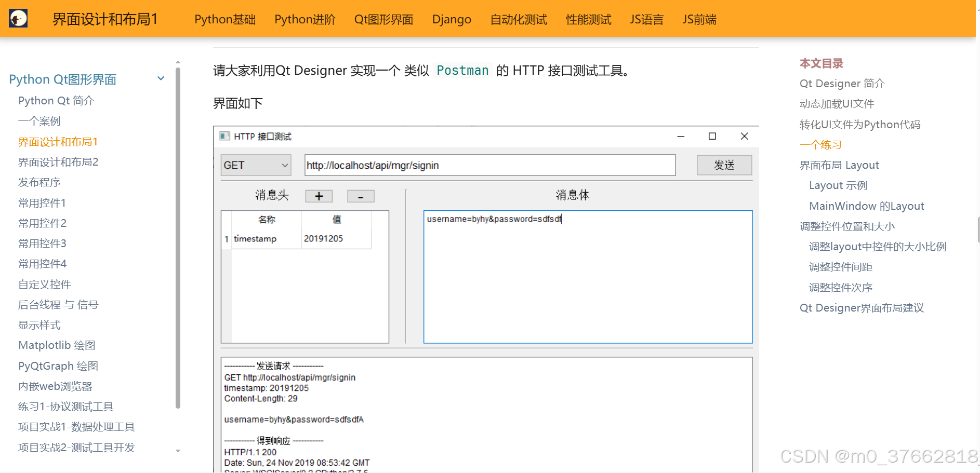Image resolution: width=980 pixels, height=473 pixels.
Task: Click the HTTP 接口测试 window icon
Action: [224, 136]
